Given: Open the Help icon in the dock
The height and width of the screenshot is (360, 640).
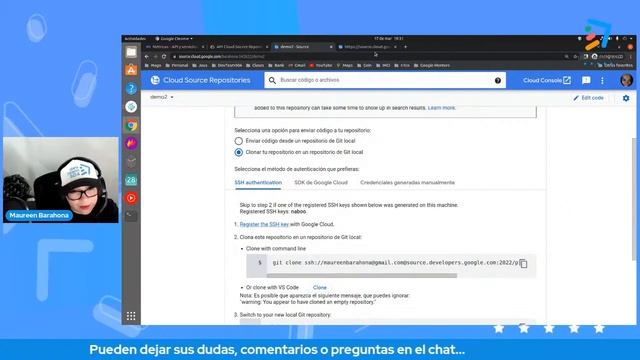Looking at the screenshot, I should click(131, 89).
